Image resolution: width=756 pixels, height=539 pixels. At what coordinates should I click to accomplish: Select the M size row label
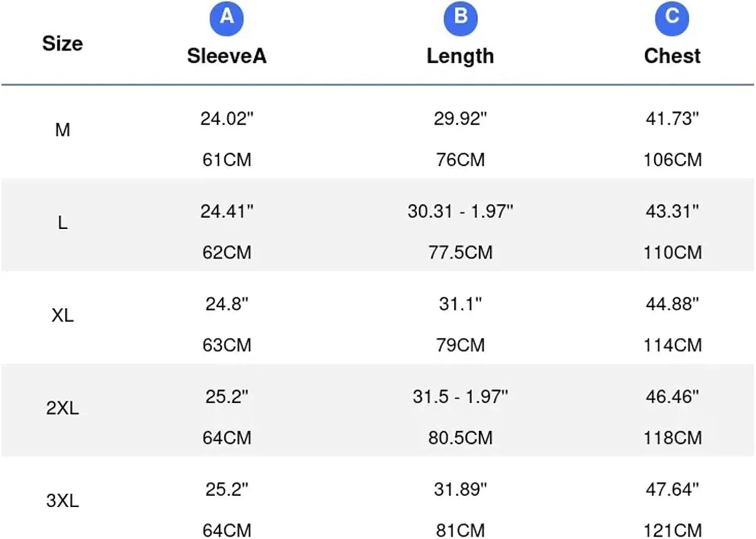62,130
